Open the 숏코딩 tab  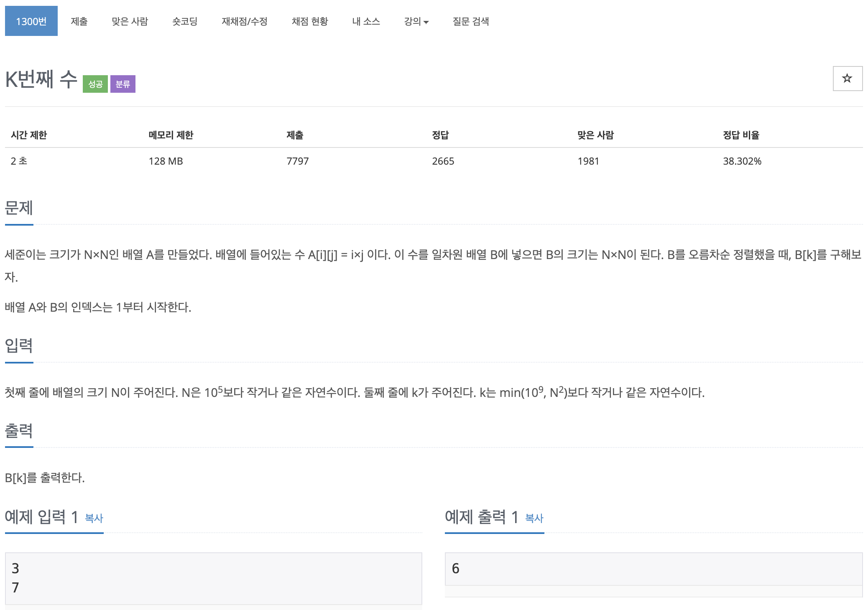point(185,21)
